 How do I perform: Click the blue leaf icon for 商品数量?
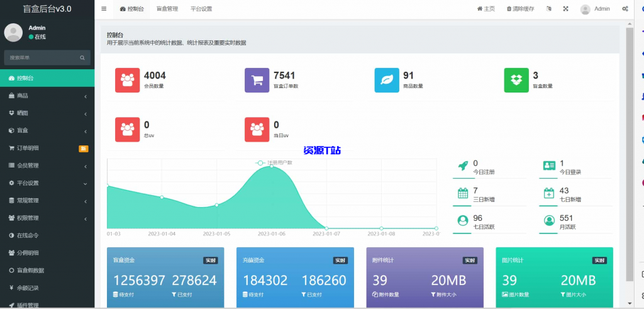tap(387, 80)
